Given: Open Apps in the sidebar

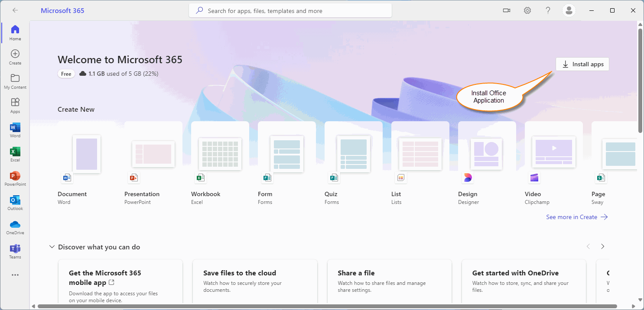Looking at the screenshot, I should (15, 105).
